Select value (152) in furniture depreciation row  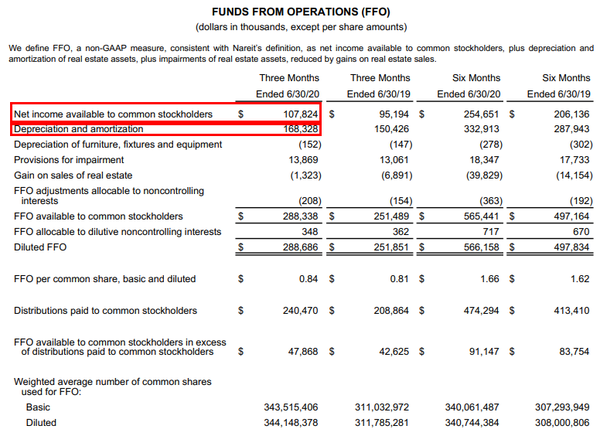(310, 144)
